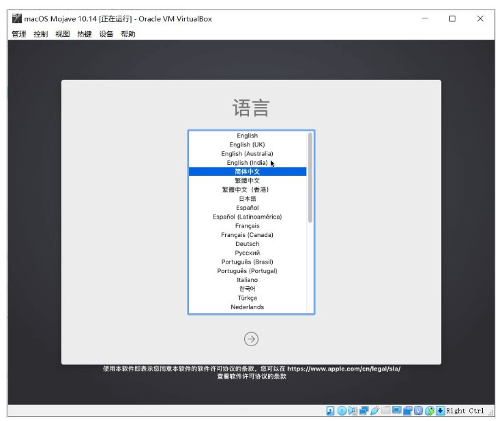Open the USB devices status icon
504x421 pixels.
click(375, 411)
